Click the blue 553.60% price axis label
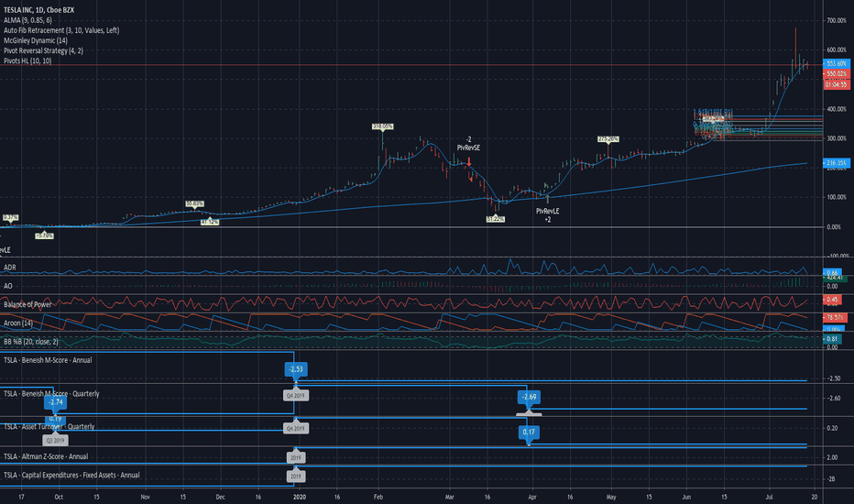This screenshot has width=854, height=504. (836, 64)
